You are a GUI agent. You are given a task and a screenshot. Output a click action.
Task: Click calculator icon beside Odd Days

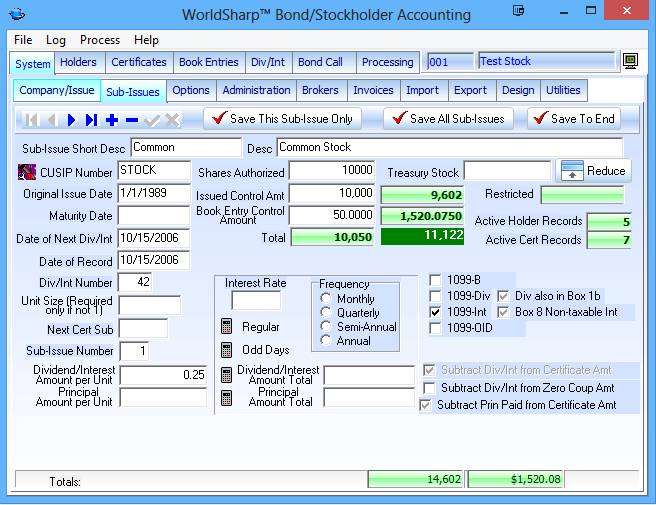click(x=227, y=350)
